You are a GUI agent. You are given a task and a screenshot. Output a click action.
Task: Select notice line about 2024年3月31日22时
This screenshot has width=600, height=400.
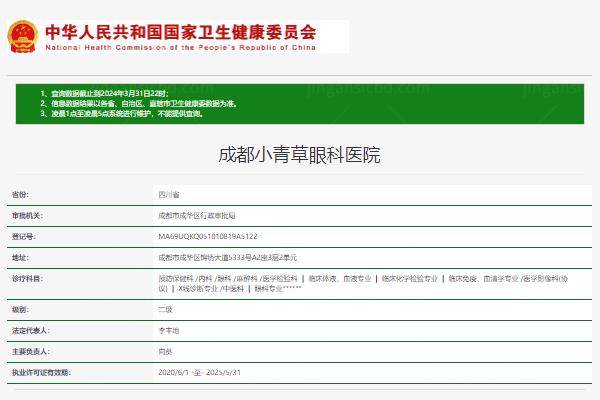(105, 93)
